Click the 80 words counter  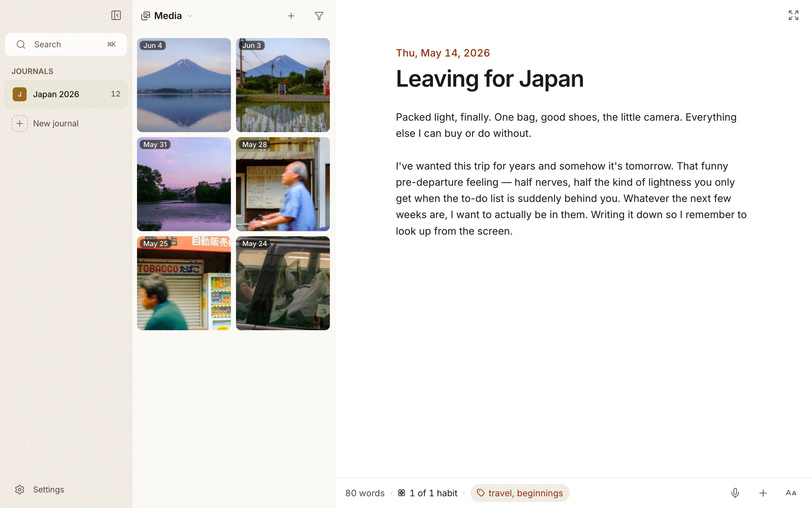[x=365, y=493]
